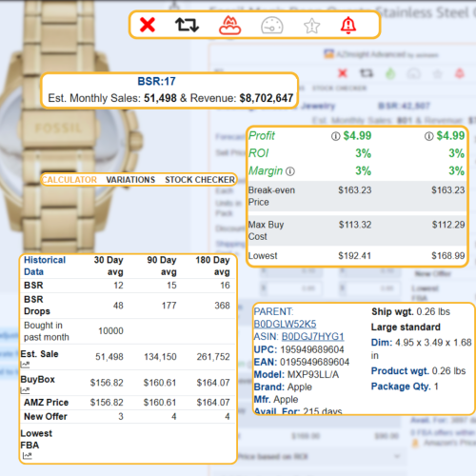This screenshot has height=476, width=476.
Task: Click the second-column Profit info icon
Action: tap(428, 136)
